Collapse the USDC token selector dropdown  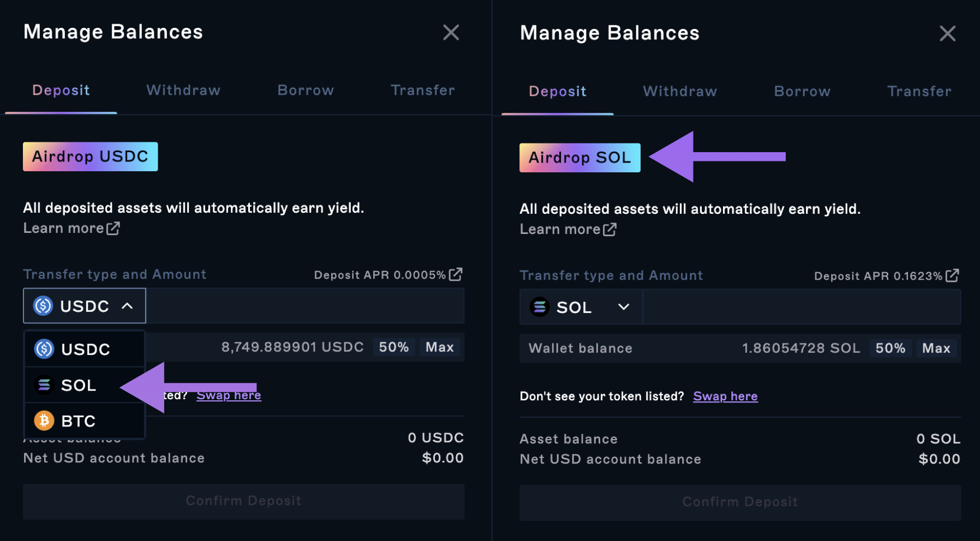[85, 306]
